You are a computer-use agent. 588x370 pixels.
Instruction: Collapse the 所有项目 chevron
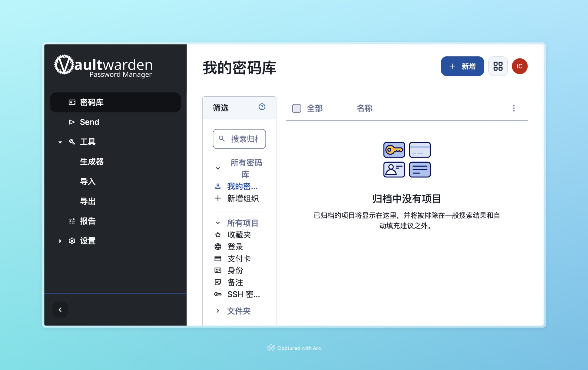218,223
